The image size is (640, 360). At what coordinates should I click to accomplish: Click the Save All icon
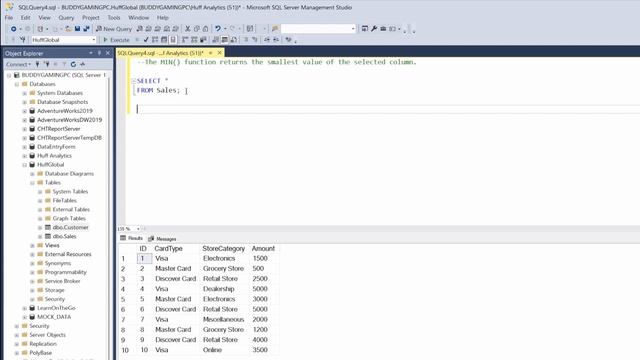pos(86,29)
